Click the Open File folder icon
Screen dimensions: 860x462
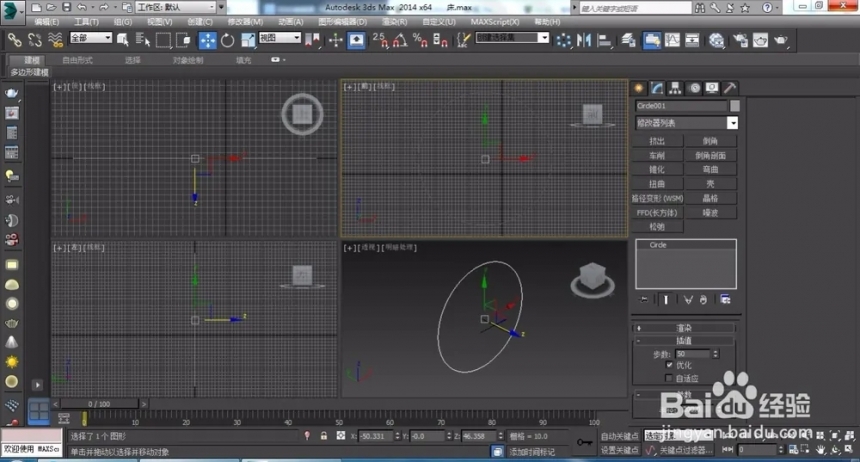click(x=52, y=7)
